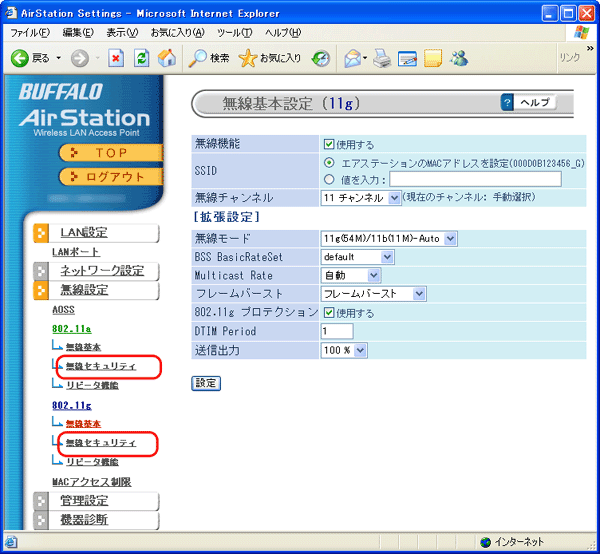
Task: Click the Mail envelope toolbar icon
Action: 355,58
